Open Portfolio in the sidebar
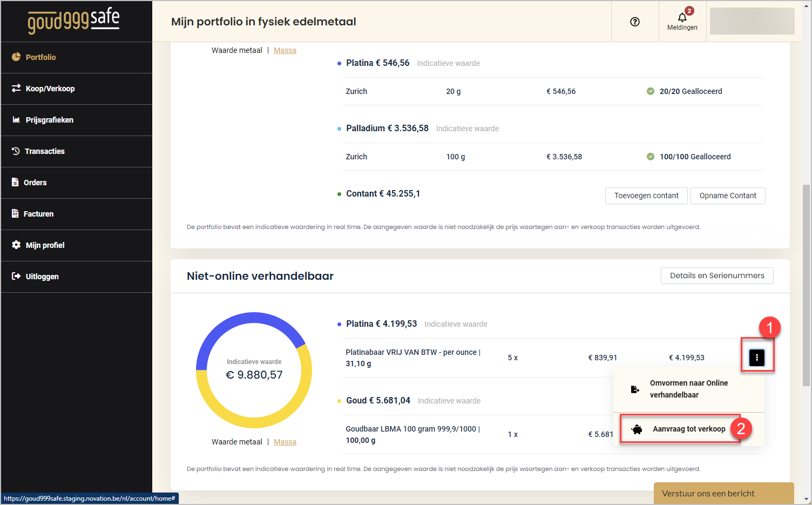 point(77,57)
